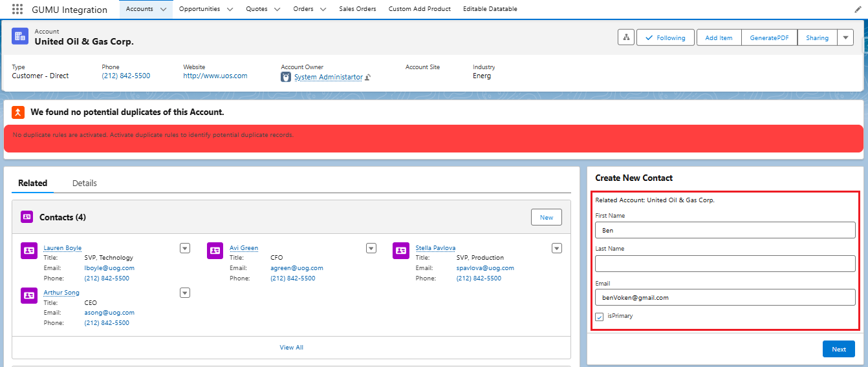Click the Contacts (4) heading link
Screen dimensions: 868x367
[x=63, y=217]
